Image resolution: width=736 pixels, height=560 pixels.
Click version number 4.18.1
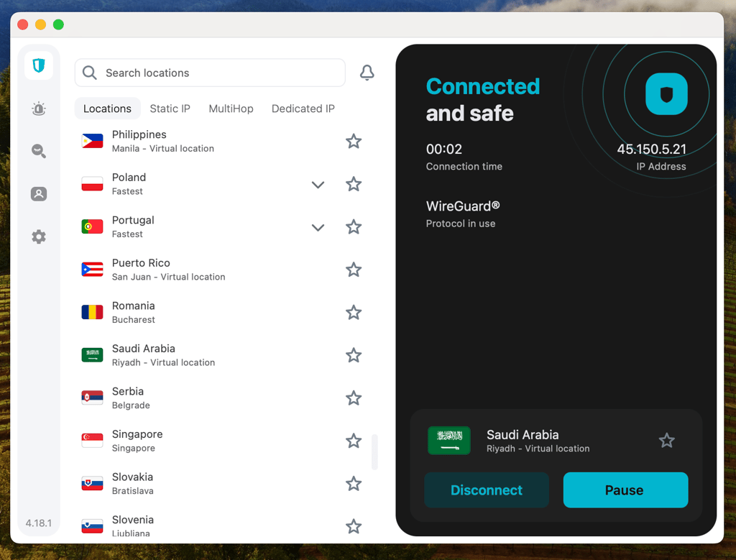pos(39,523)
